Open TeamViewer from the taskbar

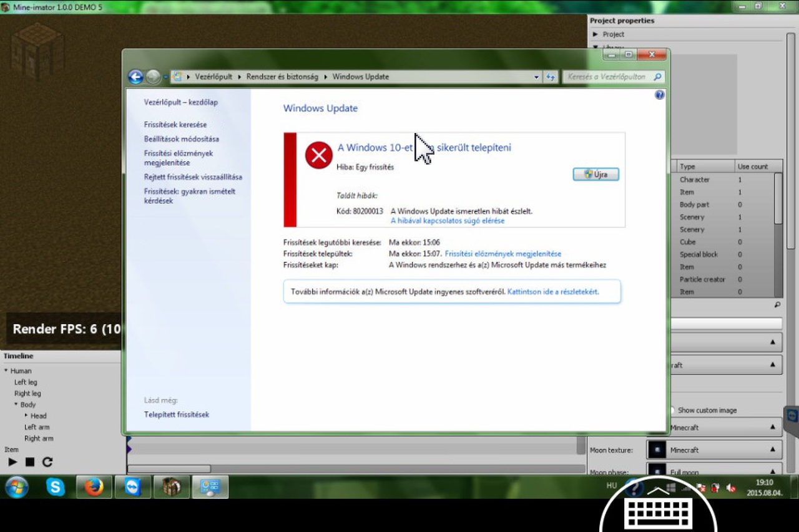pyautogui.click(x=133, y=486)
